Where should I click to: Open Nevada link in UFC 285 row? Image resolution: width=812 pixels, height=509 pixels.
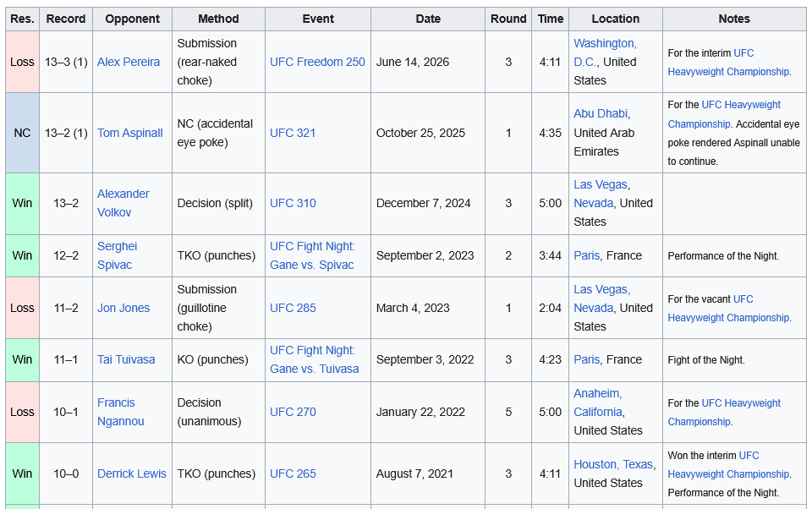click(594, 308)
